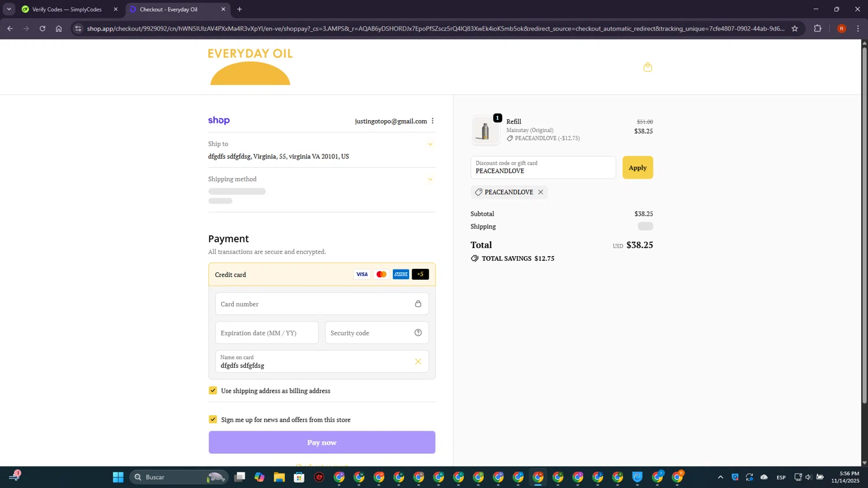Viewport: 868px width, 488px height.
Task: Remove the PEACEANDLOVE discount tag
Action: (x=540, y=192)
